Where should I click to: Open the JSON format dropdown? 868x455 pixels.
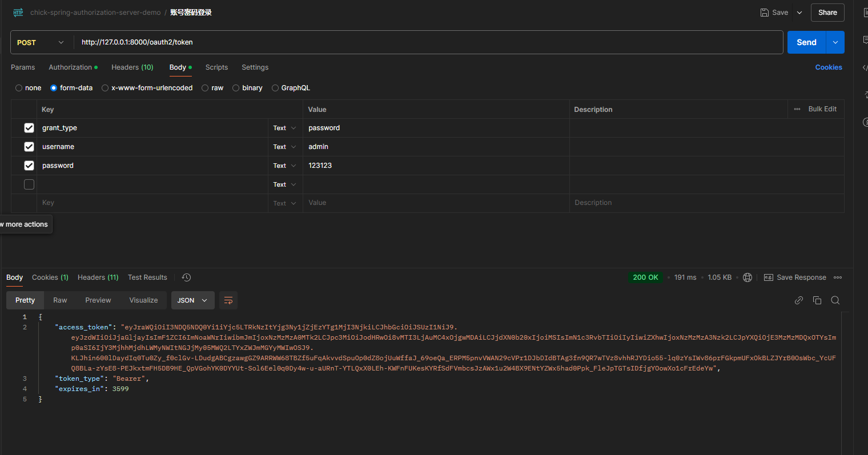coord(192,300)
